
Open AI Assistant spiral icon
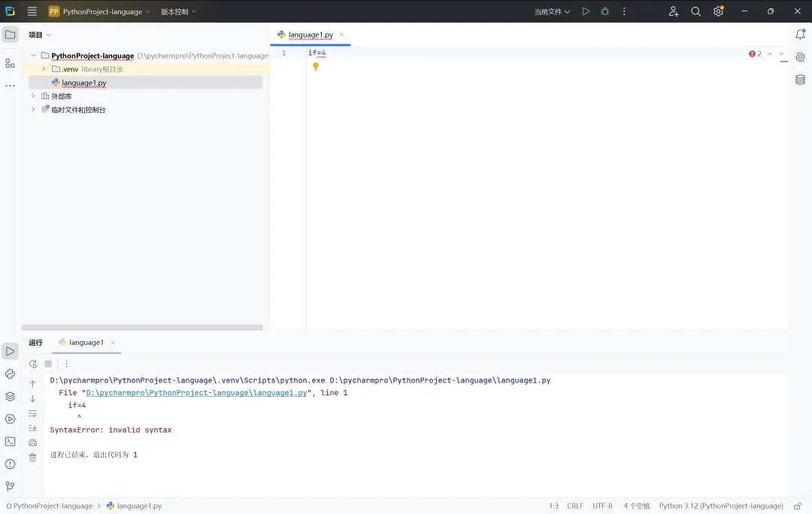[800, 57]
